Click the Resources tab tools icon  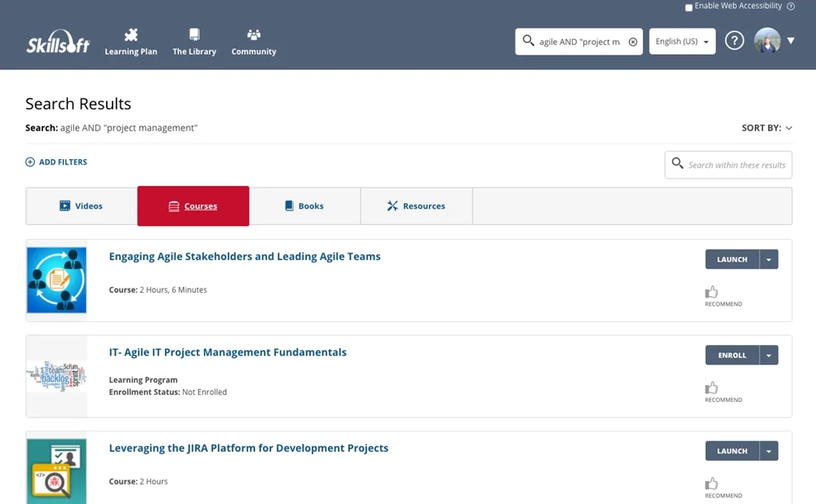coord(392,206)
